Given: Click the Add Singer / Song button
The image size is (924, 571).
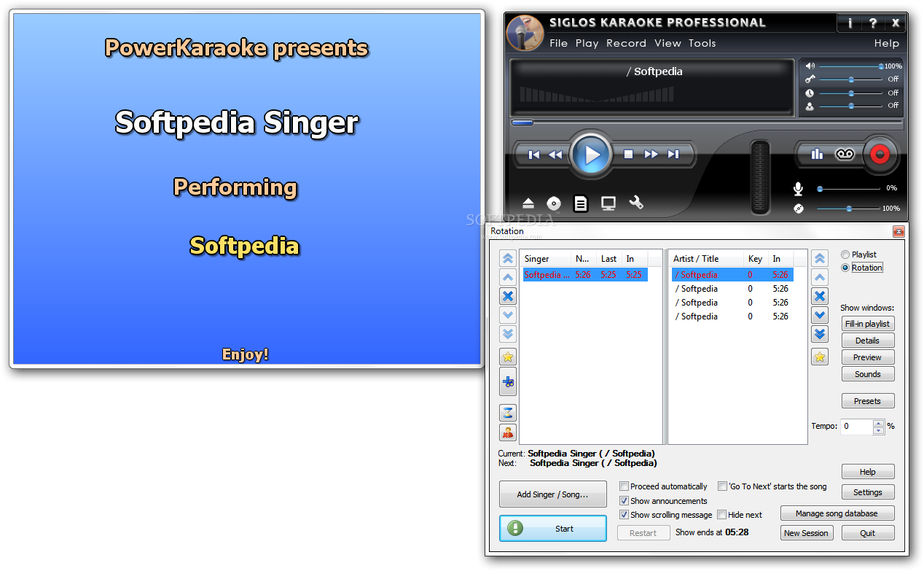Looking at the screenshot, I should point(553,494).
